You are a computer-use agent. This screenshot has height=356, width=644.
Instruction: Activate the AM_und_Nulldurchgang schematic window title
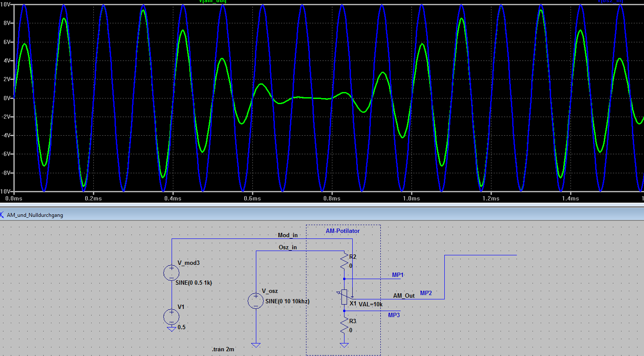tap(35, 215)
